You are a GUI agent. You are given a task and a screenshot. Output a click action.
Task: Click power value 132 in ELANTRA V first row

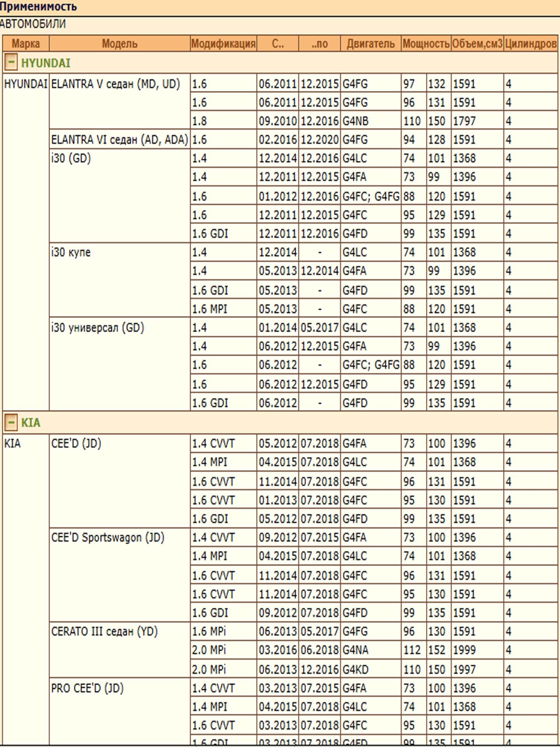pyautogui.click(x=436, y=84)
